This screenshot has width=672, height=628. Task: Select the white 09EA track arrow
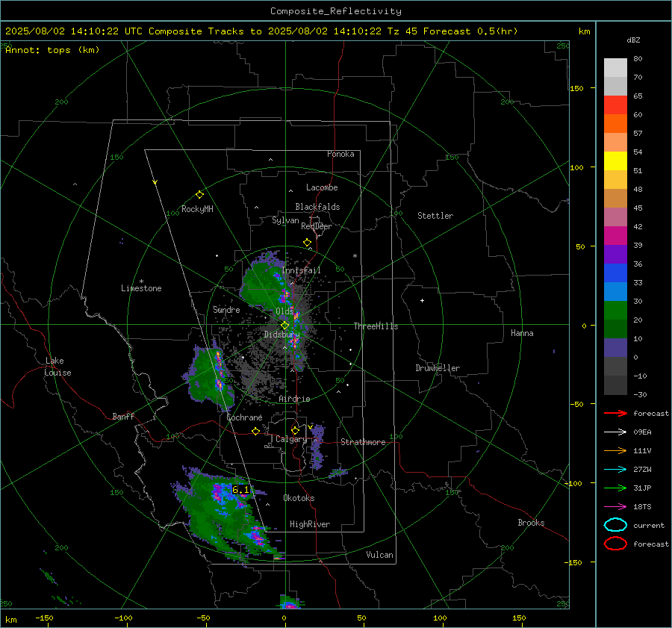coord(615,432)
